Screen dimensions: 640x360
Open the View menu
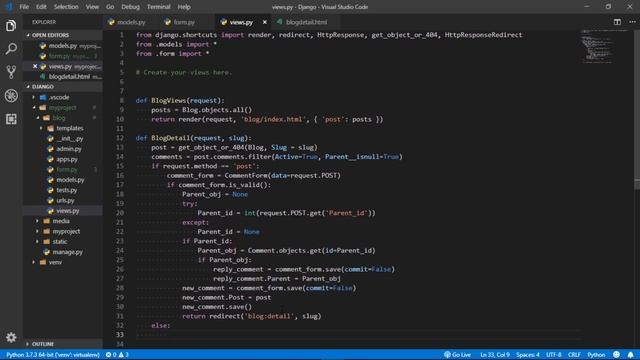92,7
